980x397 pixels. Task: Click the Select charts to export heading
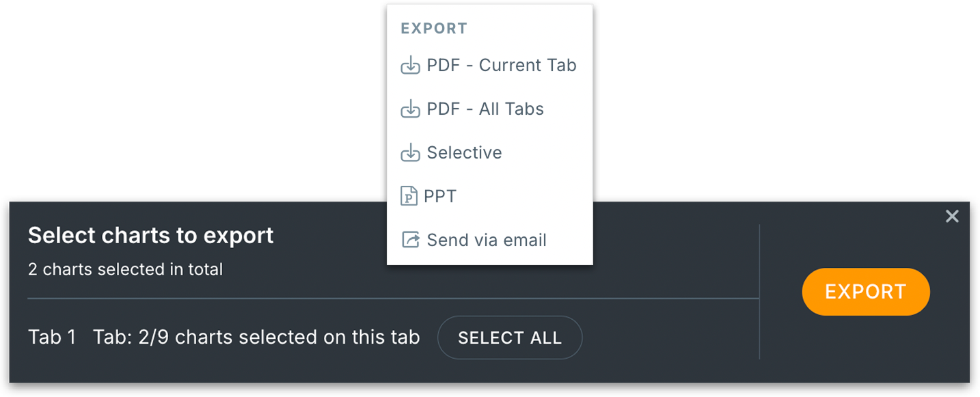[150, 236]
